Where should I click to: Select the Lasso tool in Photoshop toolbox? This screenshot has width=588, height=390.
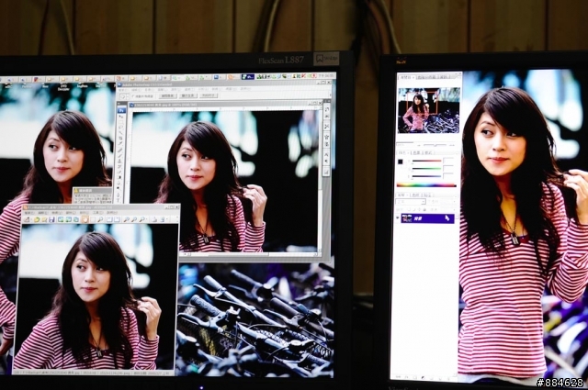(120, 127)
